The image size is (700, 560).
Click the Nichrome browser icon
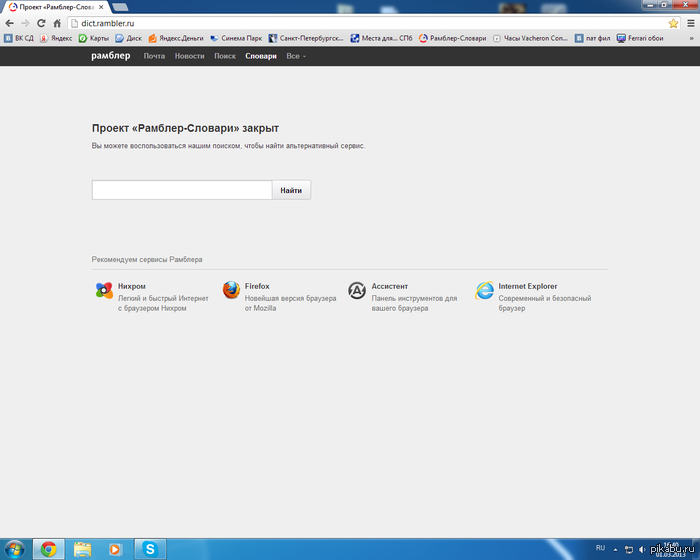[104, 291]
